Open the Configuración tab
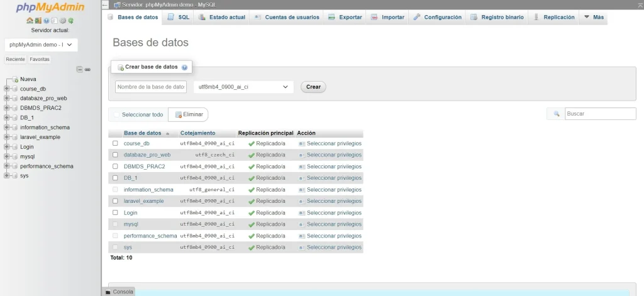The width and height of the screenshot is (644, 296). tap(437, 17)
